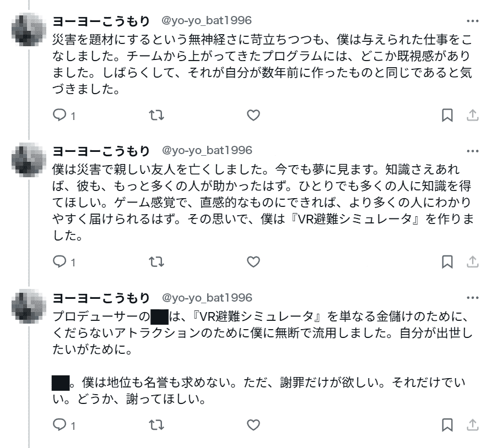Share the second tweet about ゲーム感覚
The width and height of the screenshot is (492, 448).
click(x=472, y=262)
